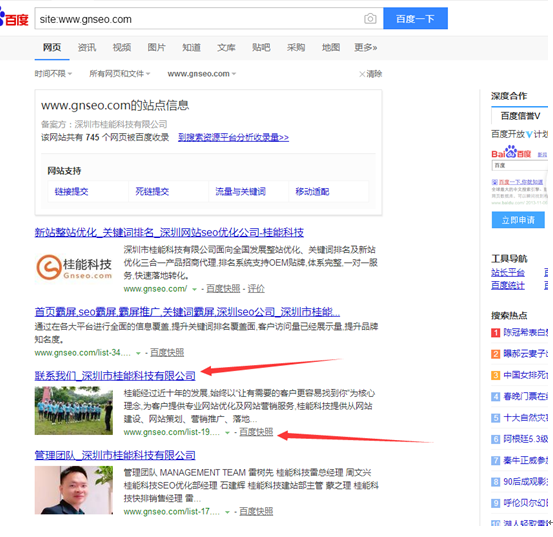Open the 地图 tab

[x=331, y=47]
